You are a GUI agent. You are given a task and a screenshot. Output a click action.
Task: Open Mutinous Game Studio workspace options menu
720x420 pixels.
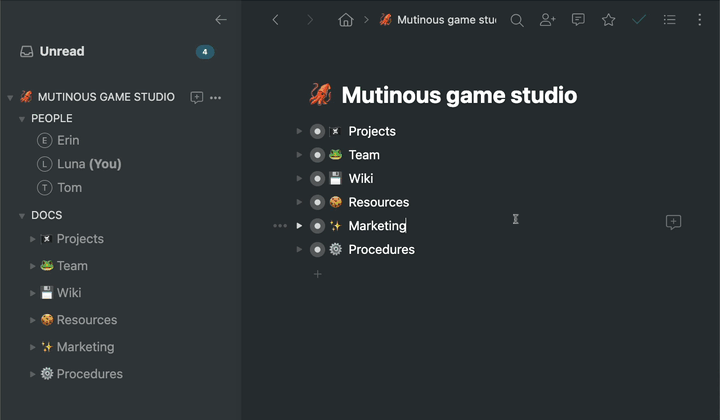click(x=216, y=98)
